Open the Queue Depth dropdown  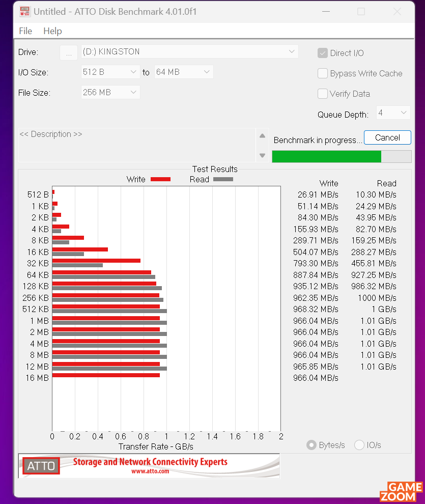click(x=393, y=113)
